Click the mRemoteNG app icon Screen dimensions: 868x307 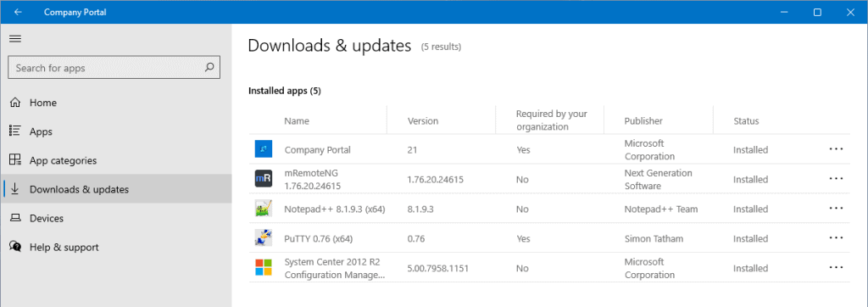pos(264,179)
